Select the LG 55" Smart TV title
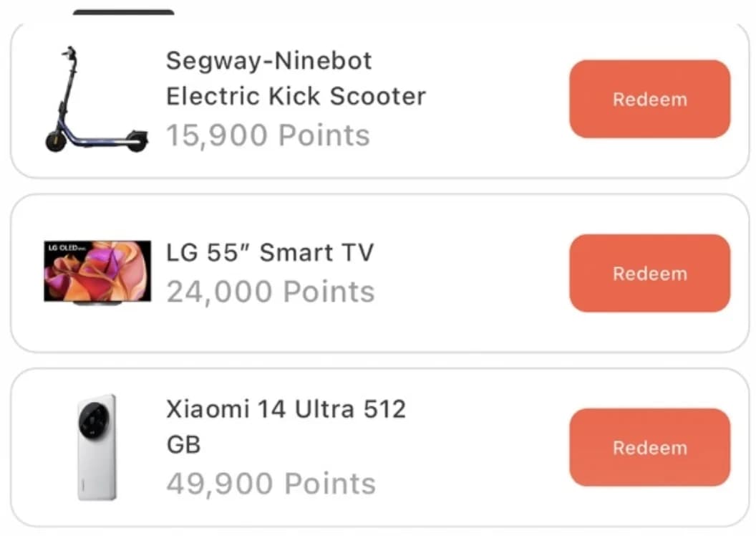Image resolution: width=756 pixels, height=536 pixels. 270,252
